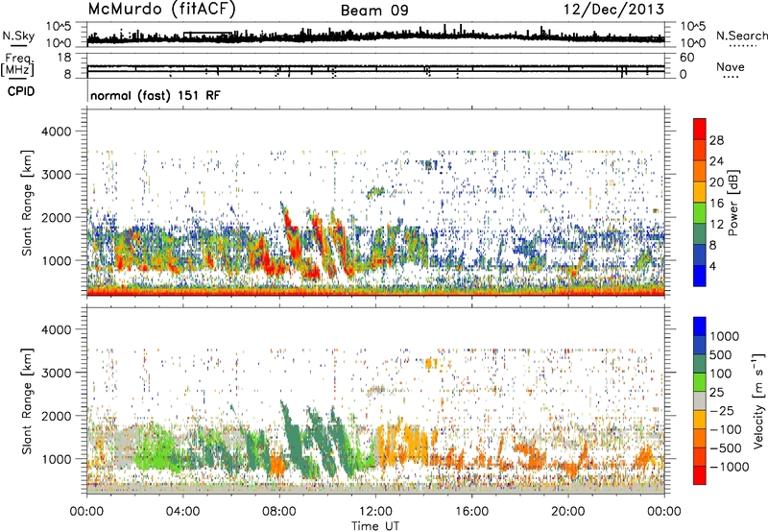Click the 'N.Search' legend label
Image resolution: width=768 pixels, height=532 pixels.
(741, 36)
